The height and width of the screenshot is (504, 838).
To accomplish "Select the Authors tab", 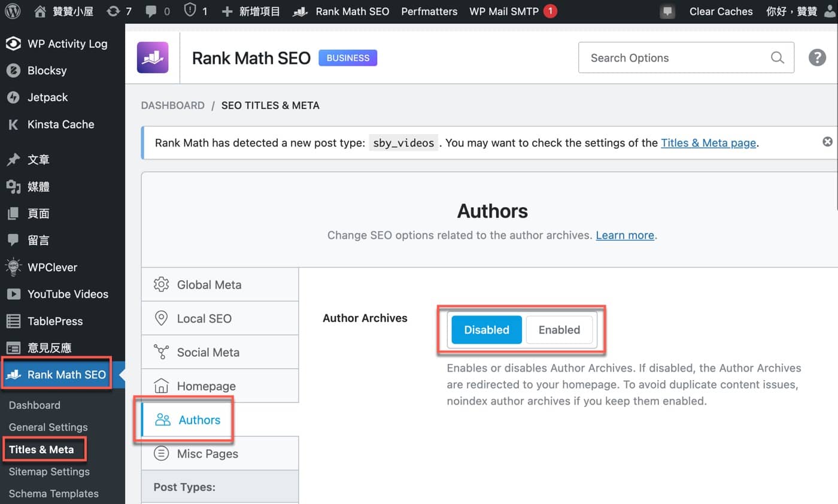I will (220, 420).
